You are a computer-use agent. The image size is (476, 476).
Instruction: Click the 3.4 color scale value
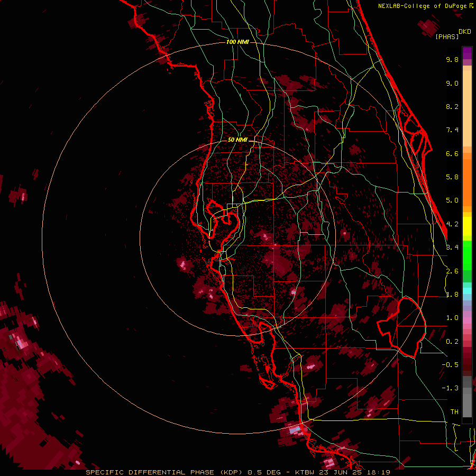[452, 248]
